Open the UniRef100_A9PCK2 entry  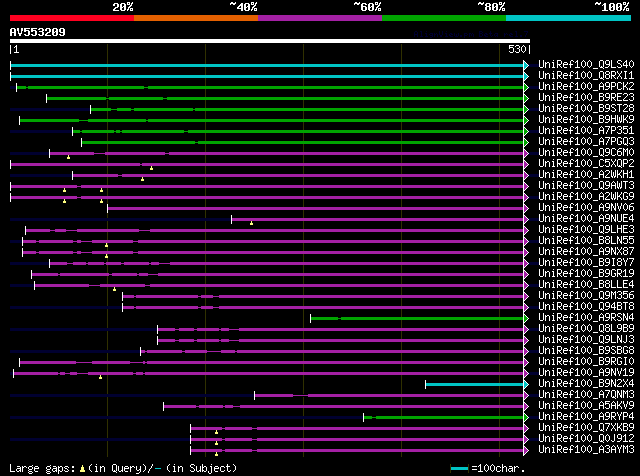586,86
